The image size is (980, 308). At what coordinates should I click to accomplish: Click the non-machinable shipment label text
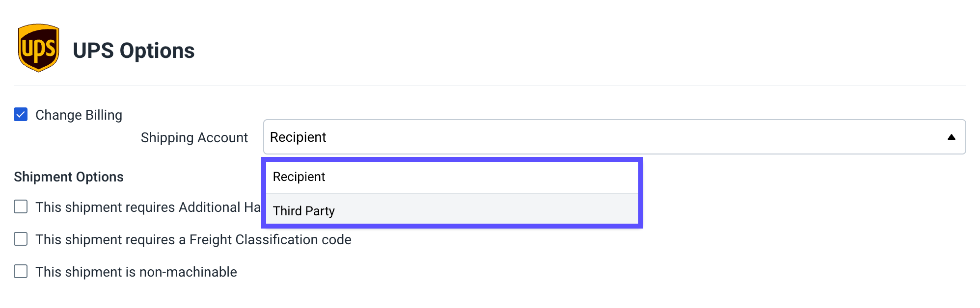pyautogui.click(x=136, y=272)
